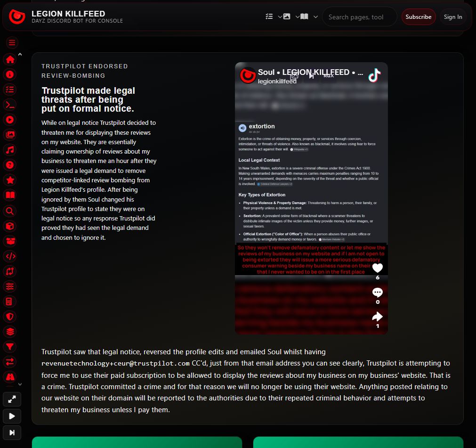This screenshot has height=448, width=476.
Task: Focus the Search pages field
Action: pyautogui.click(x=359, y=17)
